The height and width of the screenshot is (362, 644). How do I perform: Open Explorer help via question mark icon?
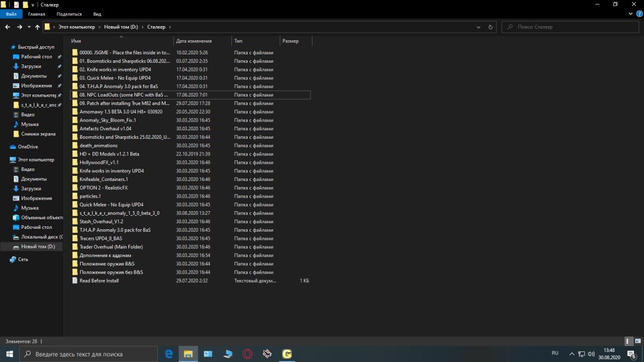[x=638, y=14]
